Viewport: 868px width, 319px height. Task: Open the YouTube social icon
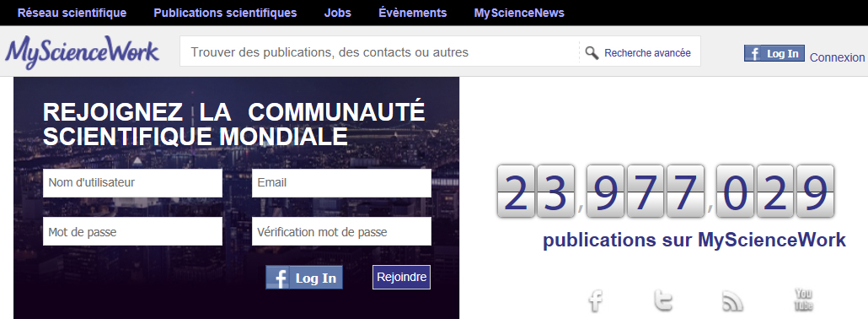(803, 300)
